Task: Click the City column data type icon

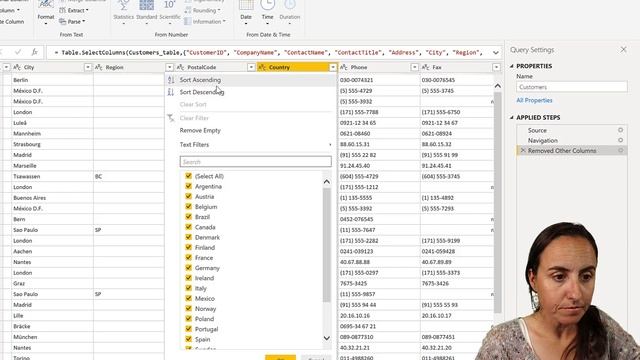Action: [x=17, y=67]
